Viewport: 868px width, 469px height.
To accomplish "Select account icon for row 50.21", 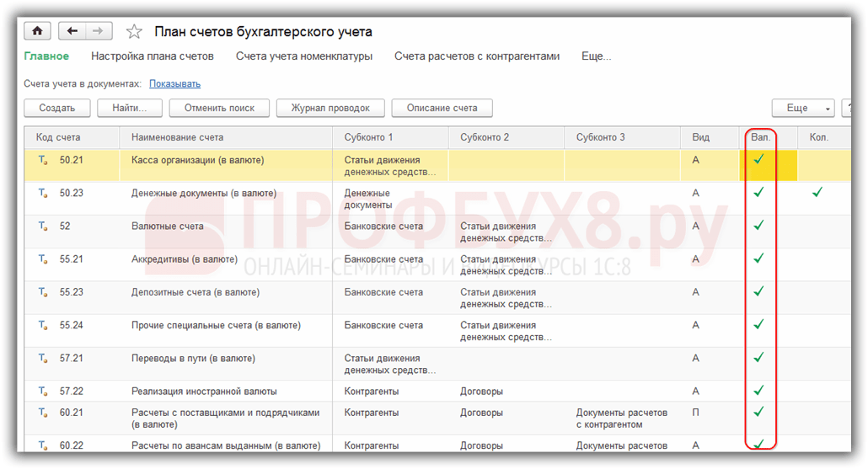I will (43, 160).
